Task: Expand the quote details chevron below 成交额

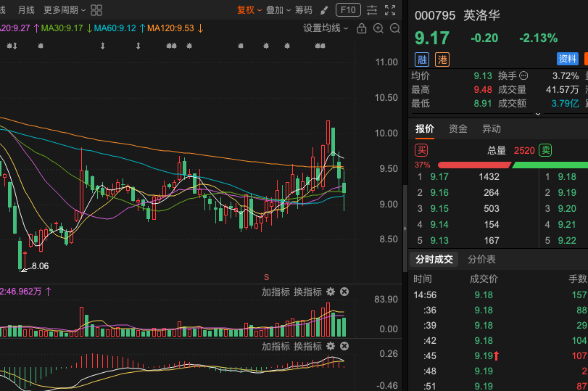Action: click(538, 114)
